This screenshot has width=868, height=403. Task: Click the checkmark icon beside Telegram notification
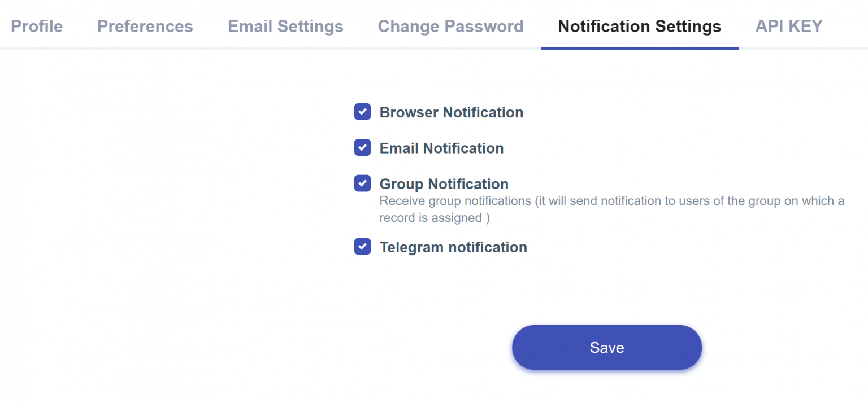pos(362,246)
